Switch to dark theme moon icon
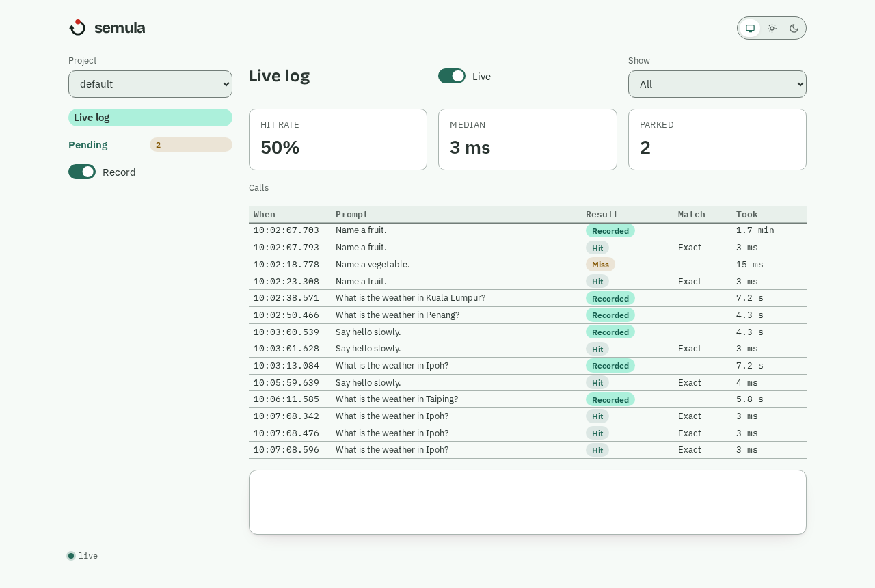 point(794,28)
